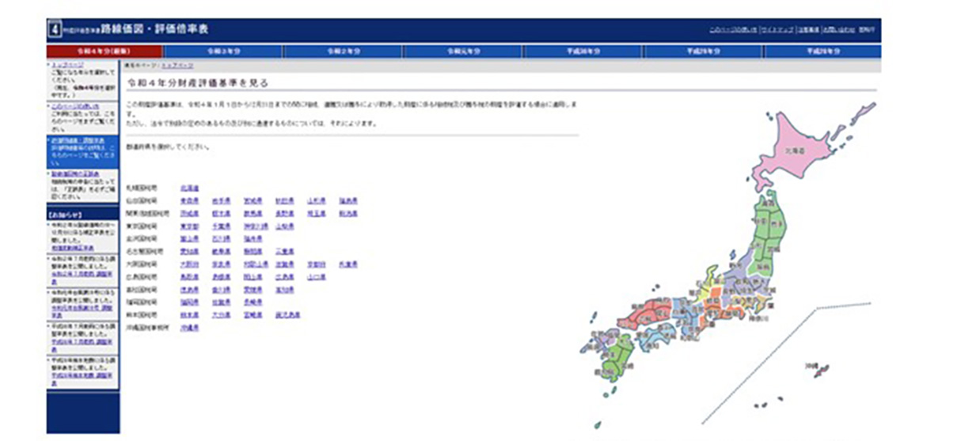Click the year 4 logo icon in header

click(54, 30)
